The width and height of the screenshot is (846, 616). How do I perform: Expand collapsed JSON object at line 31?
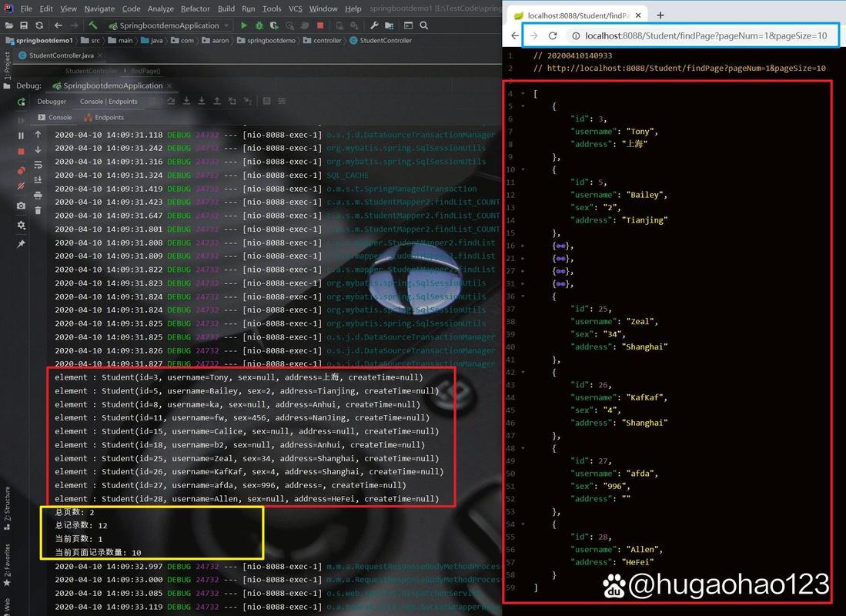pyautogui.click(x=523, y=284)
